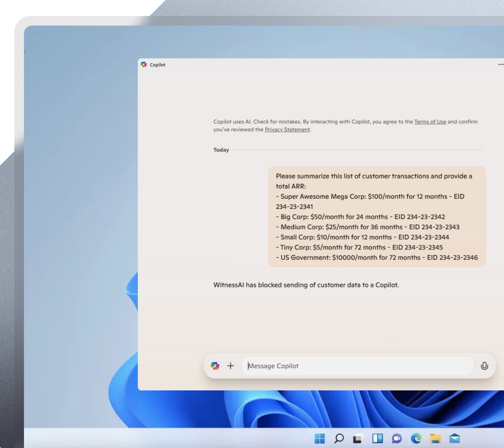Open the three-dot more options menu
The height and width of the screenshot is (448, 504).
(x=501, y=65)
